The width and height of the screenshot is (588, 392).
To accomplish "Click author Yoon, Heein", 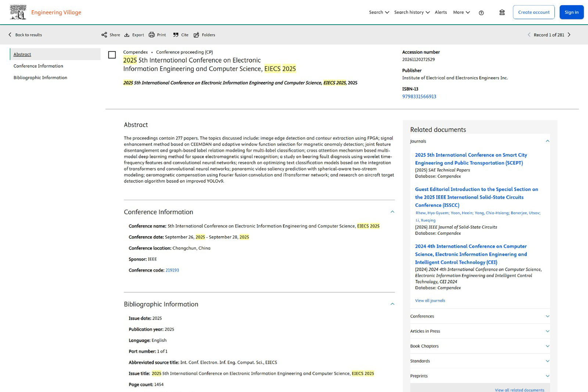I will point(462,213).
